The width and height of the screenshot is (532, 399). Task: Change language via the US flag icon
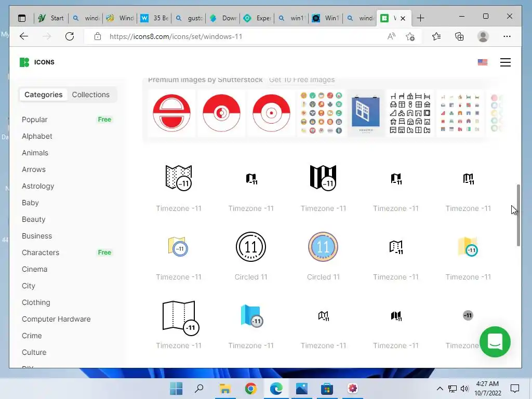point(483,62)
